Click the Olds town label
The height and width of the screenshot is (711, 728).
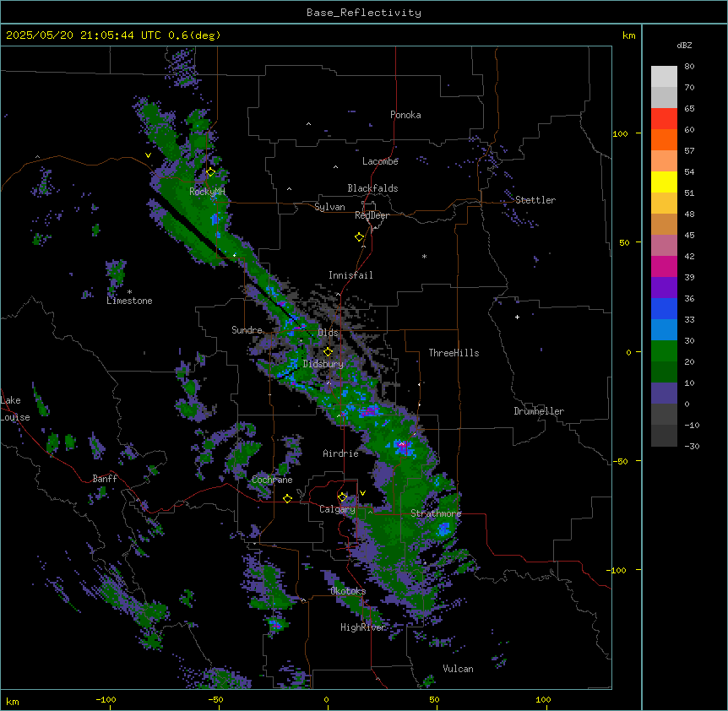[328, 333]
